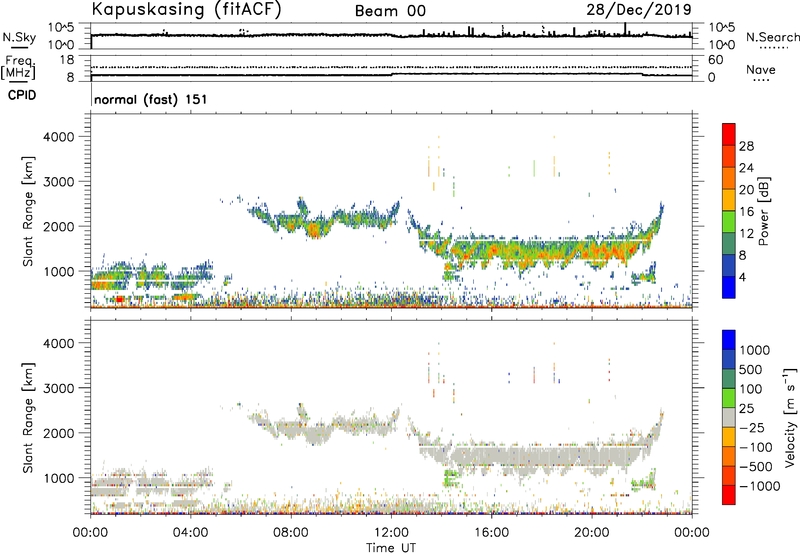Click the '12:00' time axis tick label
The height and width of the screenshot is (554, 800).
tap(391, 533)
